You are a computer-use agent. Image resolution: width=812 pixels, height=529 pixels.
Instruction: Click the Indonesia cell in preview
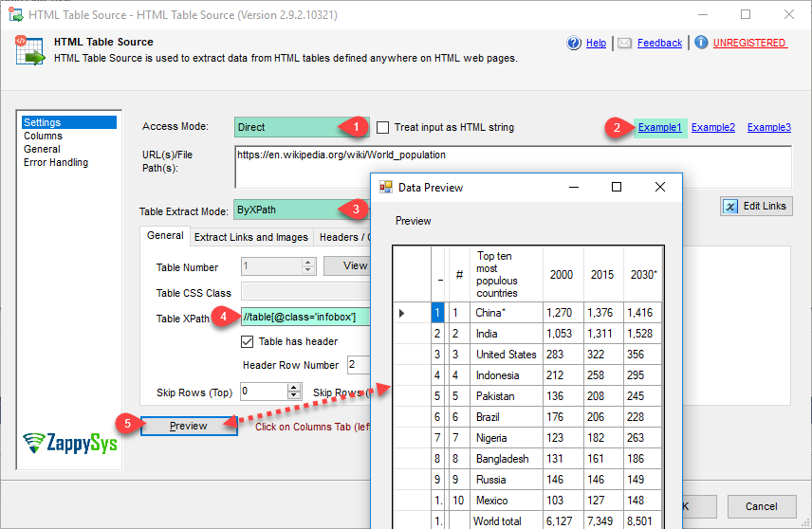[507, 375]
